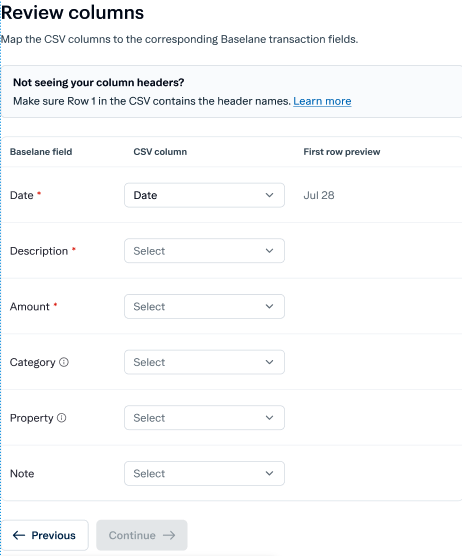Open the Date CSV column dropdown

204,195
